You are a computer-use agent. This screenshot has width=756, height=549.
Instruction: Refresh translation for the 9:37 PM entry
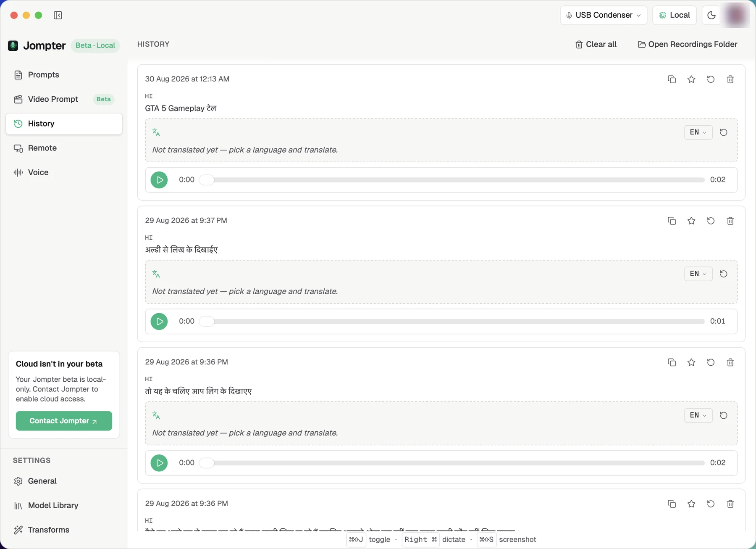coord(724,274)
